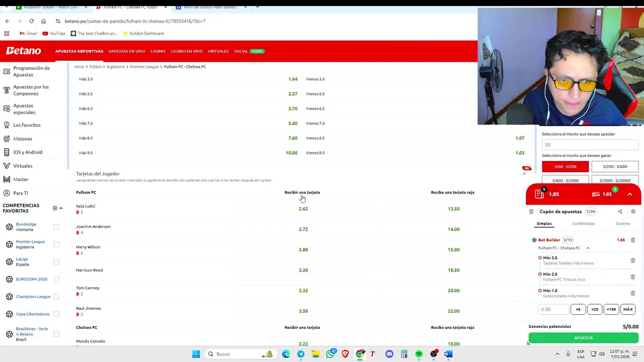The height and width of the screenshot is (362, 644).
Task: Tick the Brasileirao Serie A checkbox
Action: tap(56, 334)
